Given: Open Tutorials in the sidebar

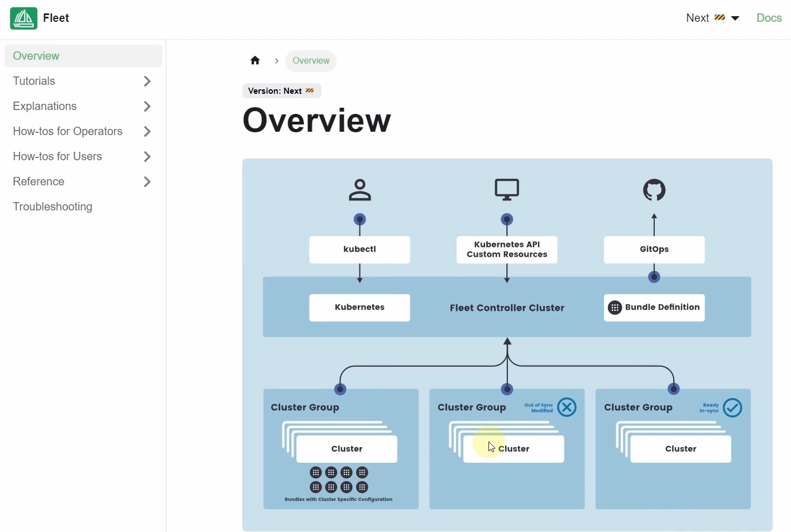Looking at the screenshot, I should click(x=34, y=81).
